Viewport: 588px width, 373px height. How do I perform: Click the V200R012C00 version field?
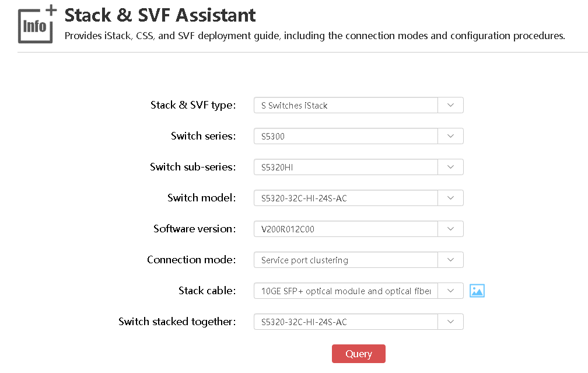coord(346,229)
